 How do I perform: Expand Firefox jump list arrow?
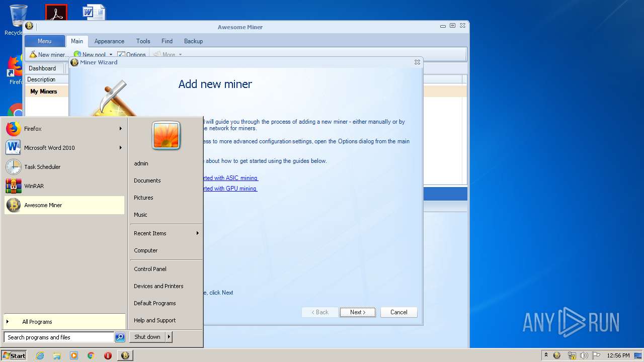coord(120,129)
